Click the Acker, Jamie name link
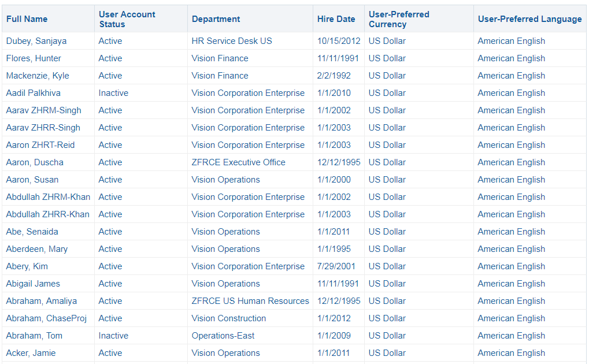Screen dimensions: 589x364 (31, 353)
